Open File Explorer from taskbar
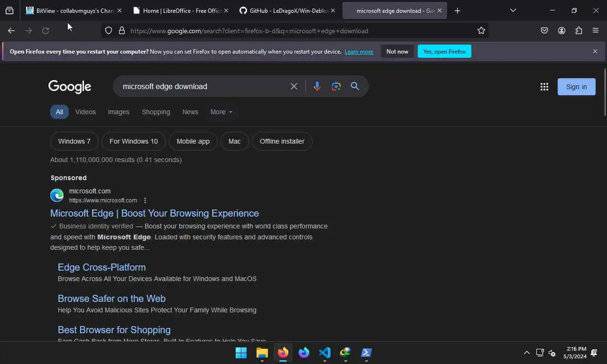The image size is (607, 364). click(262, 353)
